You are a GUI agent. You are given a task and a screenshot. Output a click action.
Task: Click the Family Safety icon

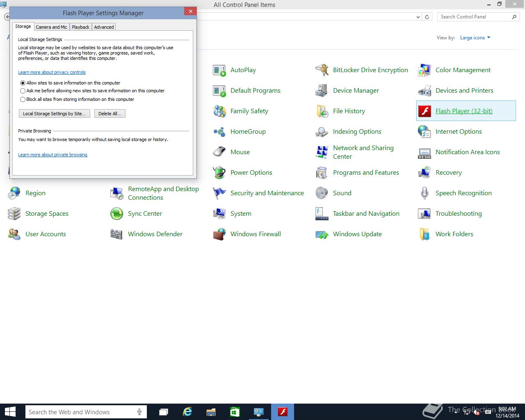click(x=219, y=111)
